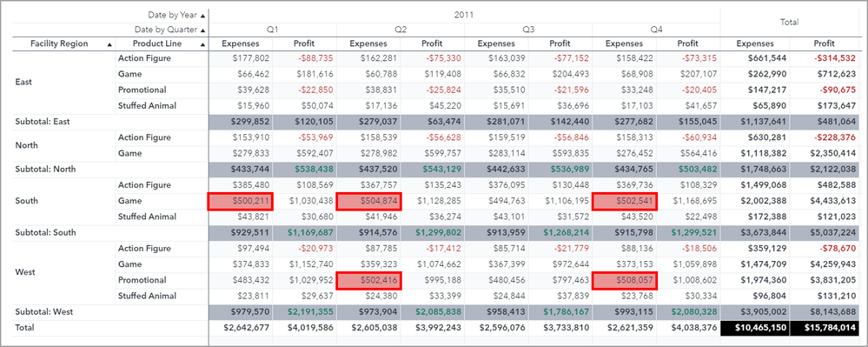Click the Q4 quarter header
Viewport: 868px width, 347px height.
(x=656, y=30)
